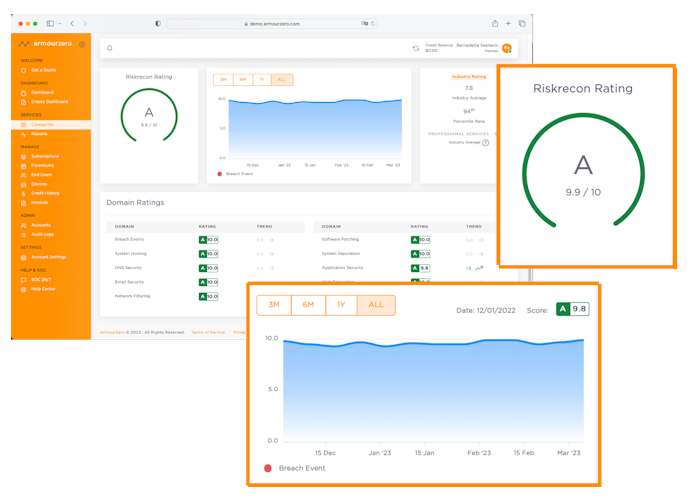Click System Reputation domain row
The width and height of the screenshot is (690, 500).
click(x=404, y=254)
